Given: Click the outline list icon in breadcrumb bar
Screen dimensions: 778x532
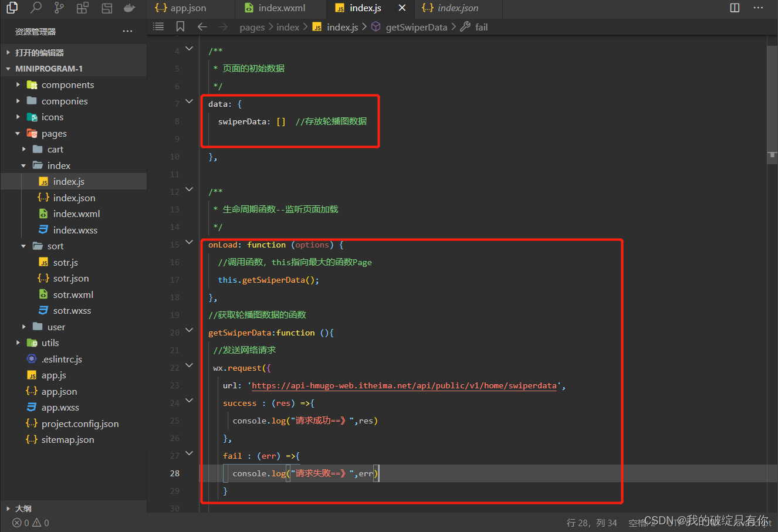Looking at the screenshot, I should 158,26.
